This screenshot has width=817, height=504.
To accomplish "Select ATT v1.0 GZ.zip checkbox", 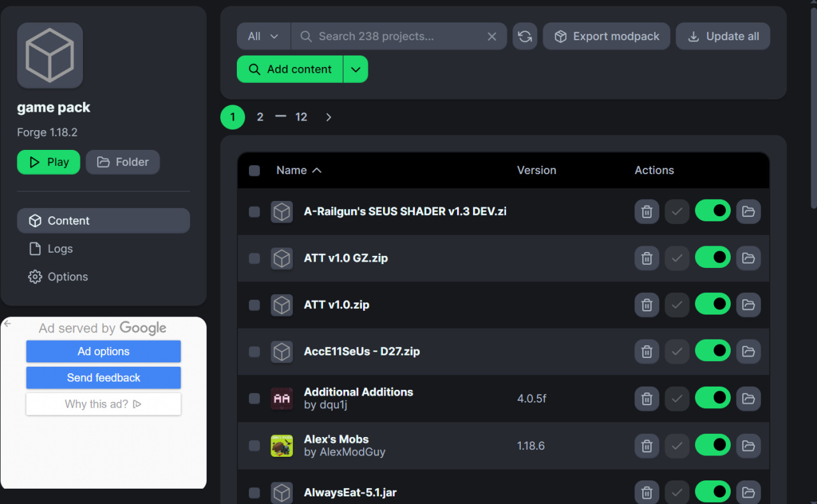I will tap(254, 258).
